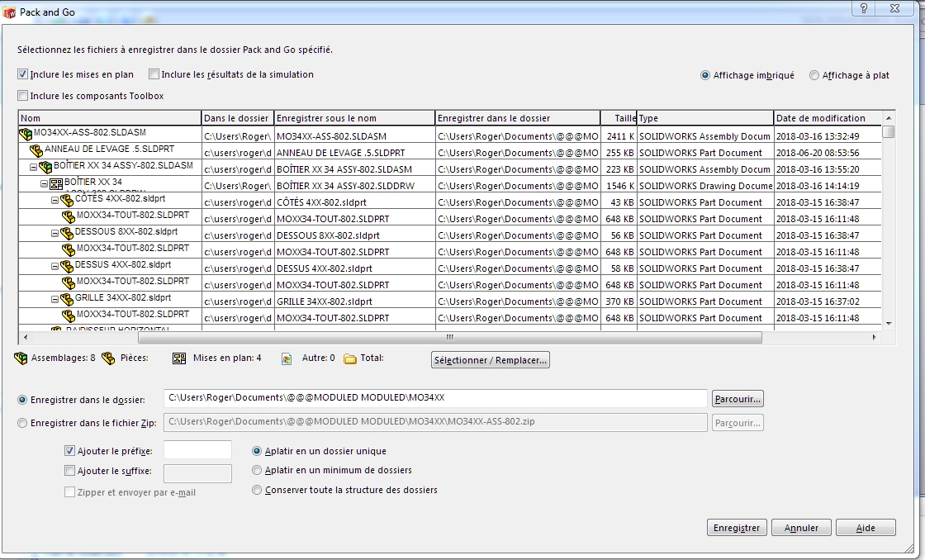This screenshot has width=925, height=560.
Task: Click the Taille column header
Action: click(x=619, y=118)
